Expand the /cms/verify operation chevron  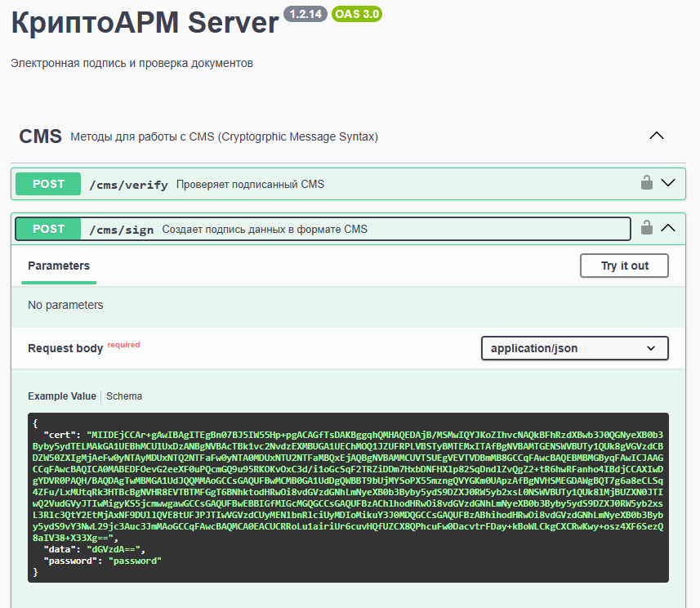tap(669, 183)
